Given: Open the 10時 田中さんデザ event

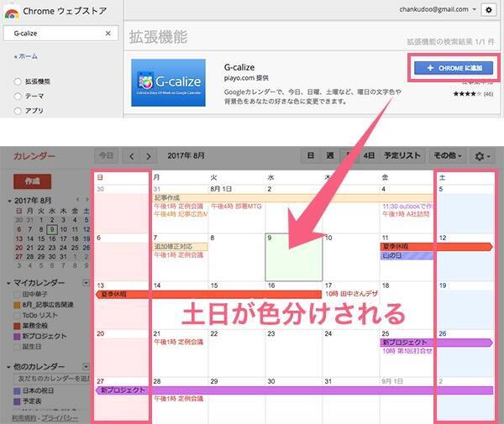Looking at the screenshot, I should coord(351,294).
